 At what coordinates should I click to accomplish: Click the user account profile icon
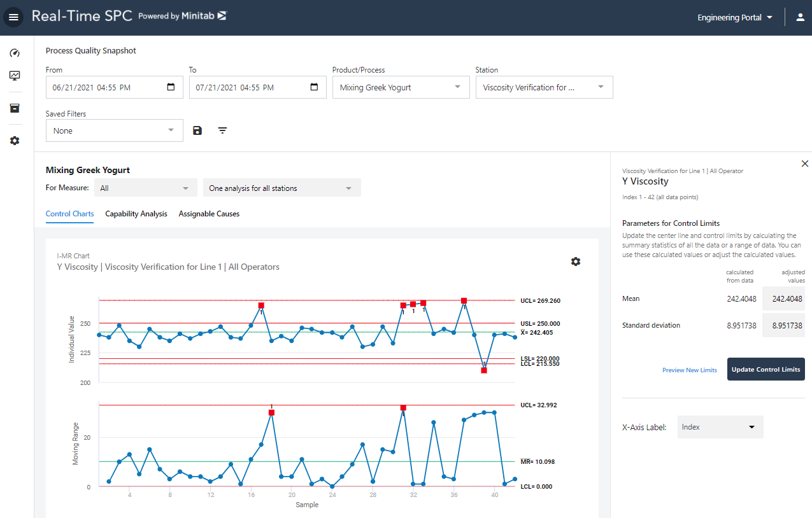point(801,18)
